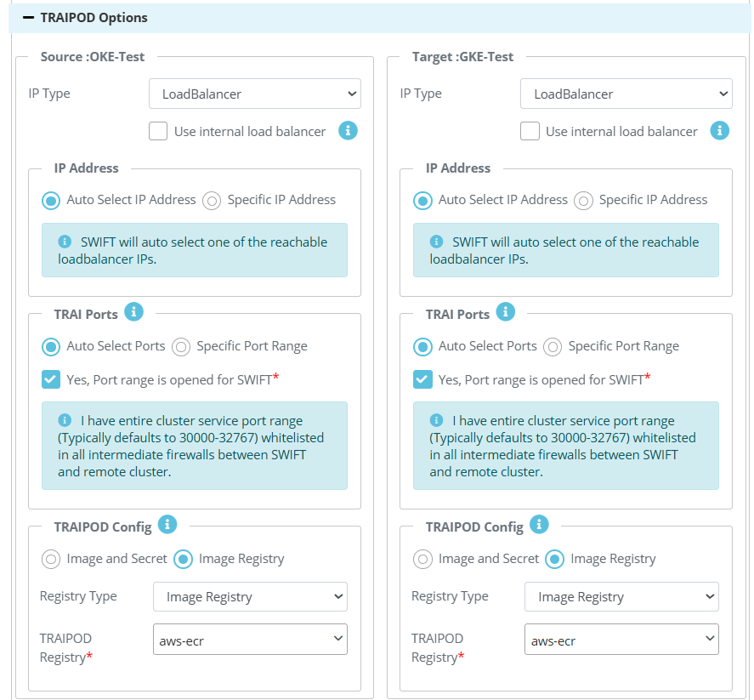Open Target TRAIPOD Registry aws-ecr dropdown
Image resolution: width=754 pixels, height=700 pixels.
click(621, 640)
